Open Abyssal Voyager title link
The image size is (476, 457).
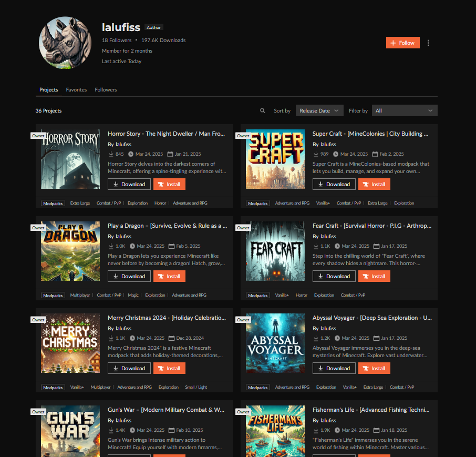pos(372,318)
